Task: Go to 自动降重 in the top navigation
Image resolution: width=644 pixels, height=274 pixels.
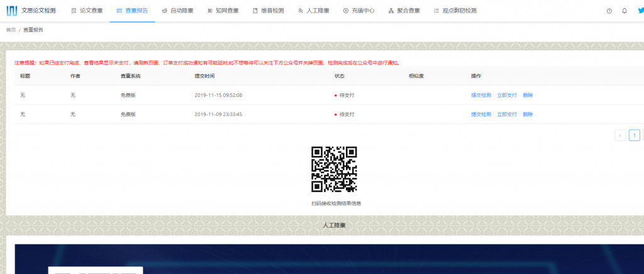Action: pos(178,11)
